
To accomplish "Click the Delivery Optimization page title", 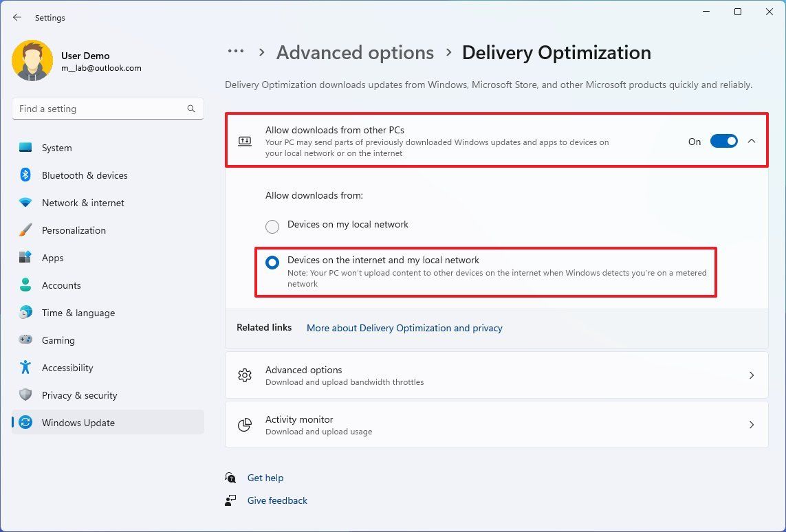I will (556, 53).
